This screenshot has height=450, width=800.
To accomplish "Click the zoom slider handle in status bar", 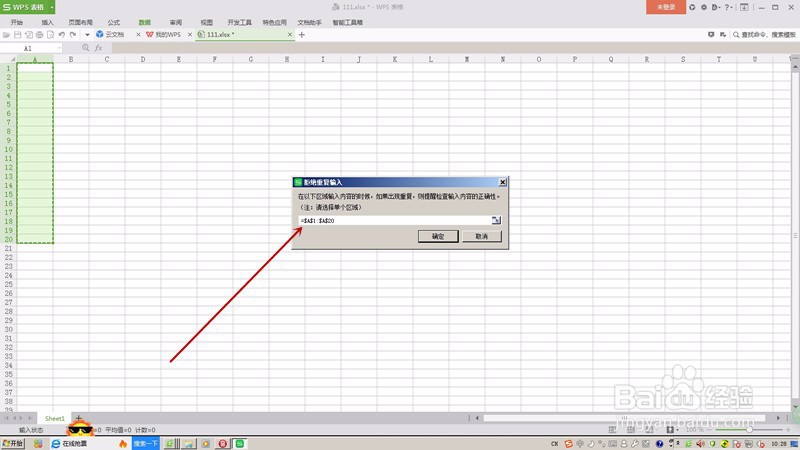I will (749, 430).
